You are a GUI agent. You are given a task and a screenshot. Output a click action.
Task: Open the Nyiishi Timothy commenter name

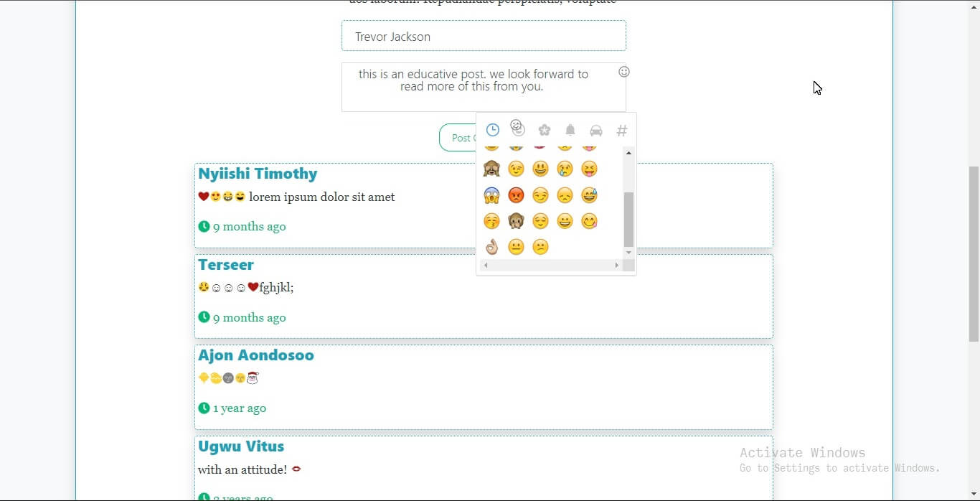point(258,174)
